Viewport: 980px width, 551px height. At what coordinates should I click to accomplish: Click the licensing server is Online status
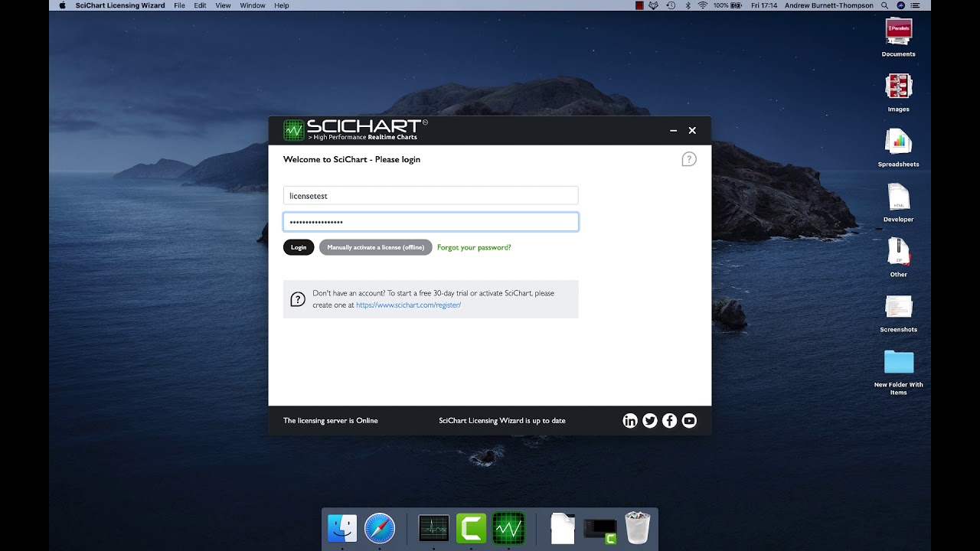[x=331, y=421]
